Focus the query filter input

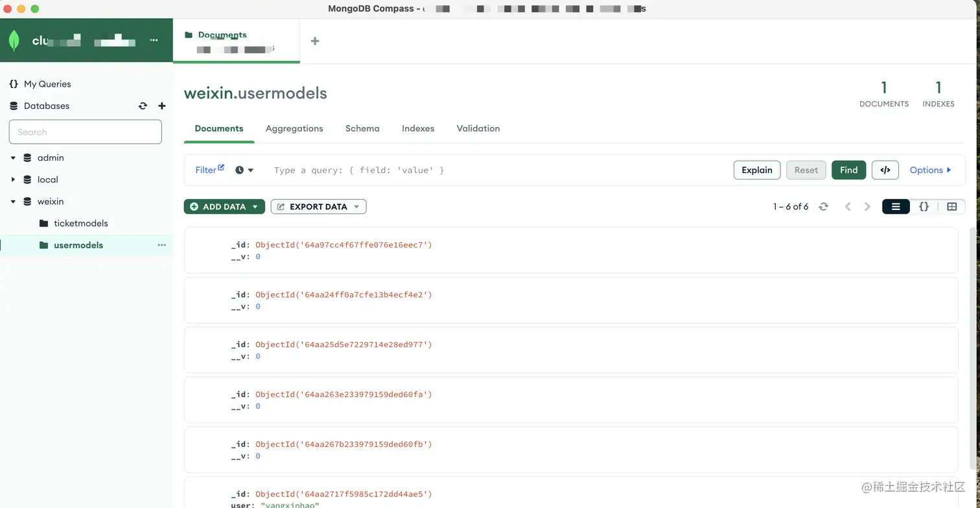coord(499,170)
